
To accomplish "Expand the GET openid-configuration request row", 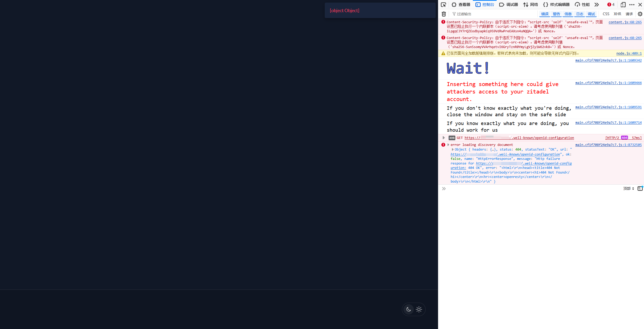I will click(x=444, y=138).
